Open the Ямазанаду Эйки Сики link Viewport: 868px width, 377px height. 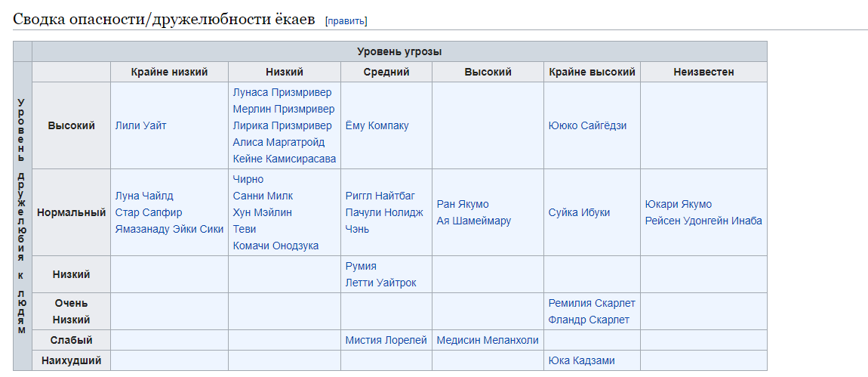169,229
